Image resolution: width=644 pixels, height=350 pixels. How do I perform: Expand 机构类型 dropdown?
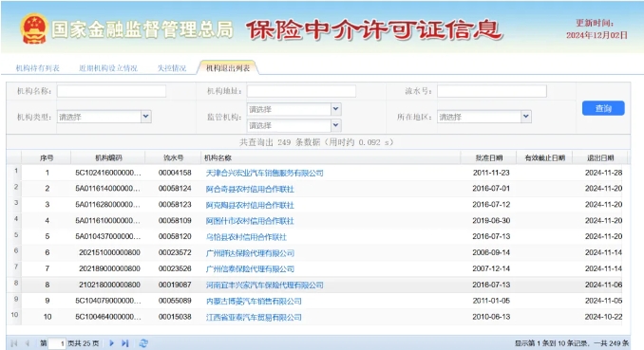tap(146, 117)
